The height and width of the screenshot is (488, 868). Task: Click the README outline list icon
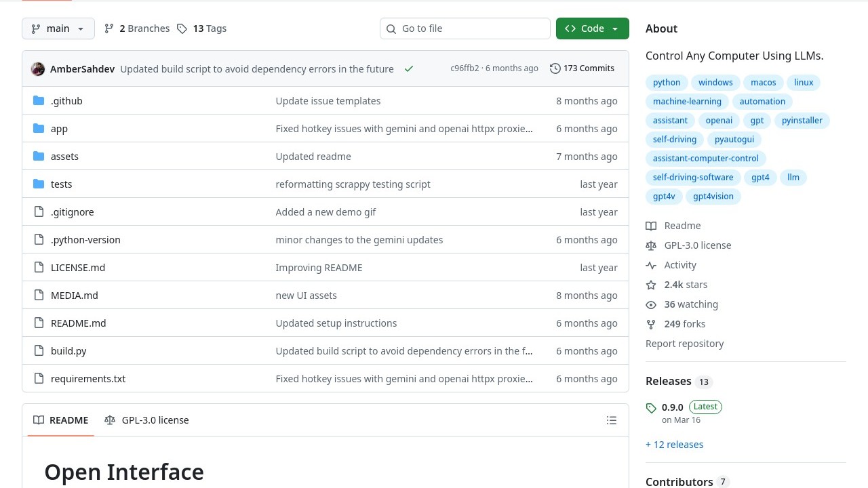tap(611, 420)
